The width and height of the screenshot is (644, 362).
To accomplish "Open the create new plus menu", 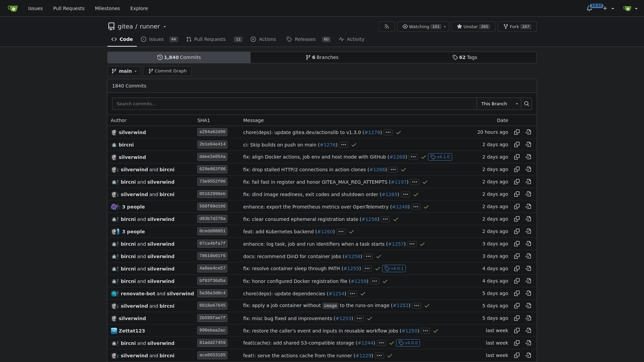I will pyautogui.click(x=608, y=8).
